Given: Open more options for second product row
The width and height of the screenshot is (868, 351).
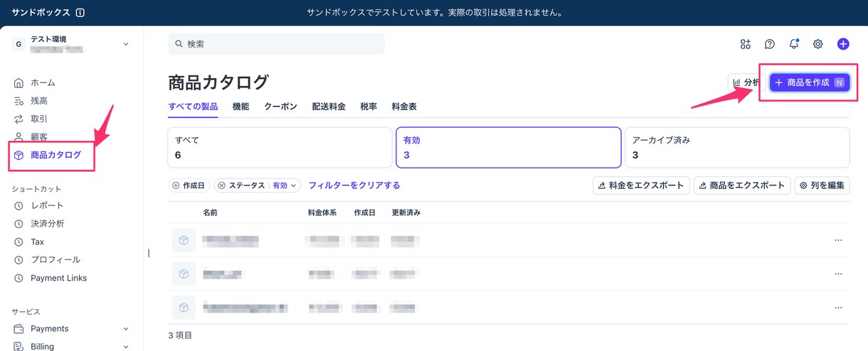Looking at the screenshot, I should pyautogui.click(x=838, y=274).
